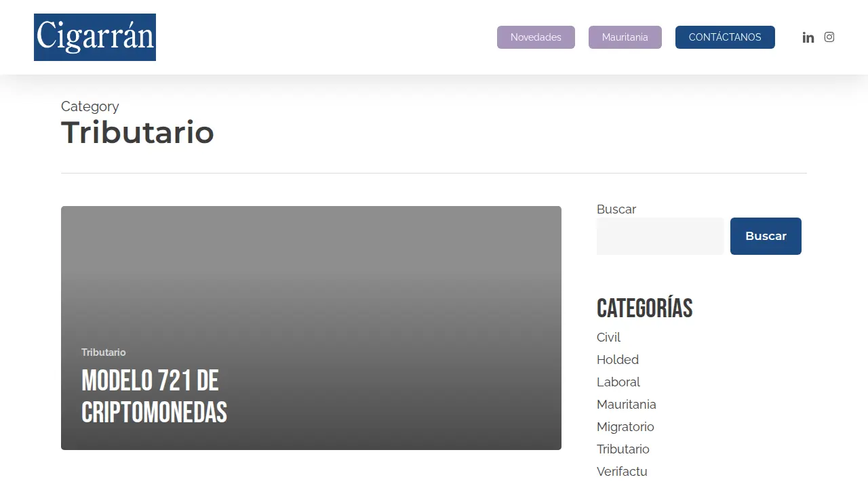The width and height of the screenshot is (868, 488).
Task: Open the Tributario category in sidebar list
Action: coord(623,449)
